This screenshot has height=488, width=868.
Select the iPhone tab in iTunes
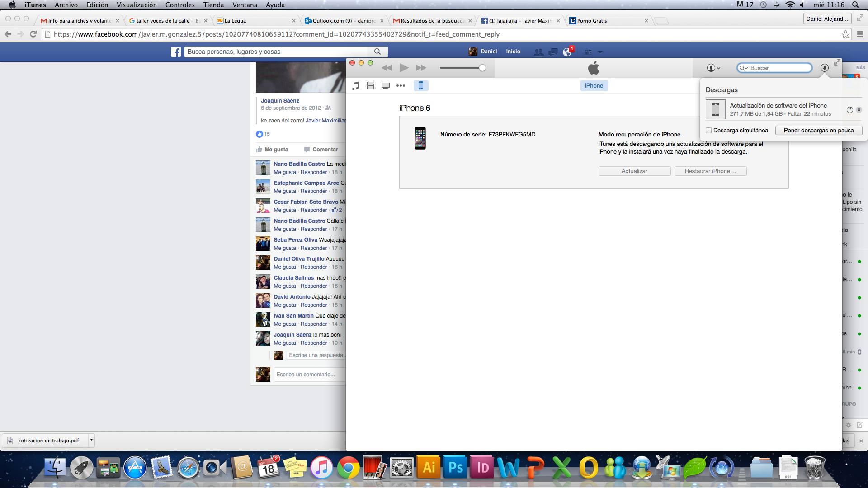tap(594, 85)
